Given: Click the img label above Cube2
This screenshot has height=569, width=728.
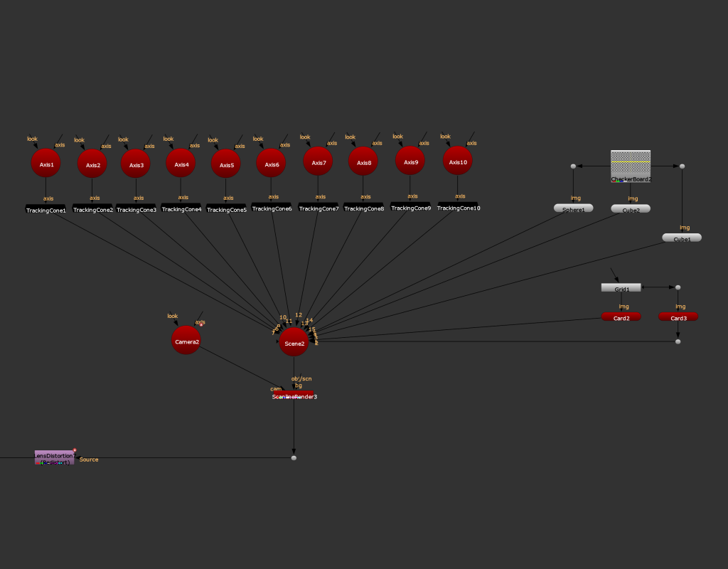Looking at the screenshot, I should pyautogui.click(x=633, y=199).
